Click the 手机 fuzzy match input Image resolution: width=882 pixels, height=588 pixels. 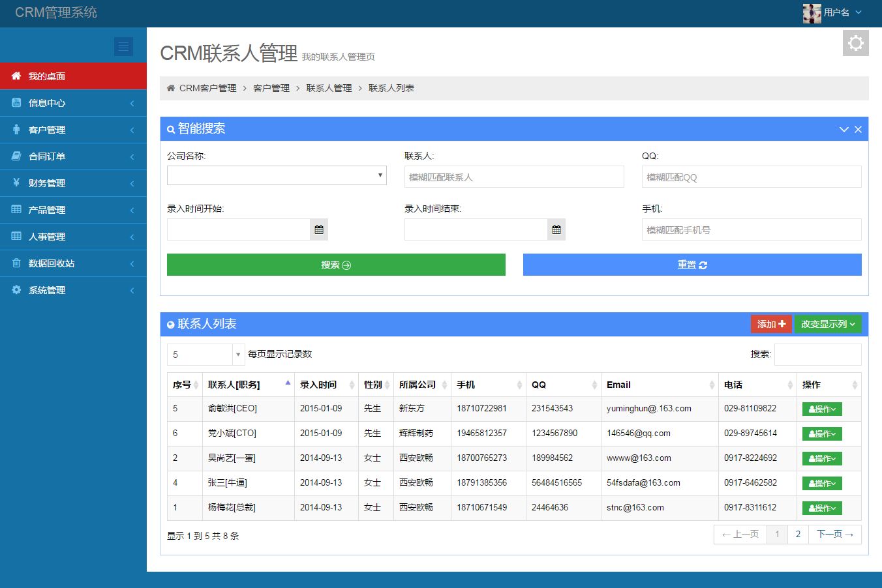click(x=752, y=229)
